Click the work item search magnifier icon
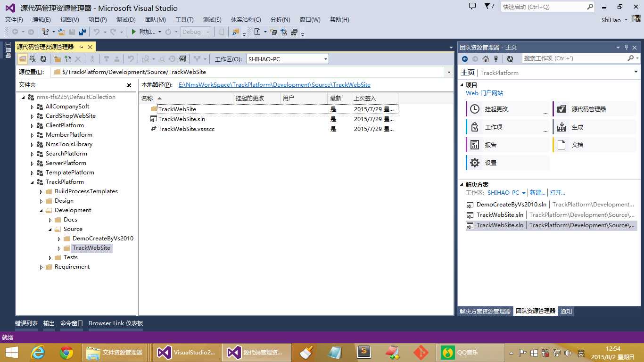The height and width of the screenshot is (362, 644). [631, 58]
